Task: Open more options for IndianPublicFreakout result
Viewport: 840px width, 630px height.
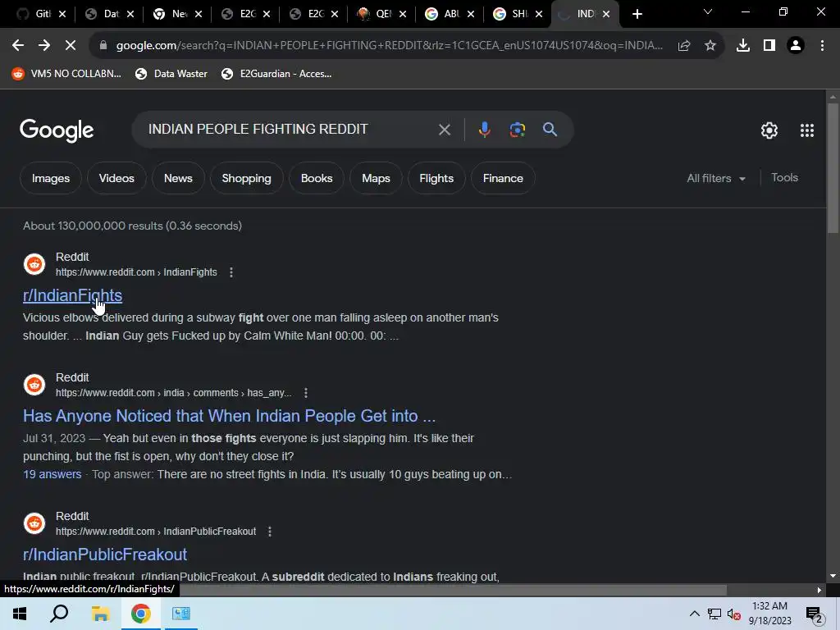Action: click(x=270, y=532)
